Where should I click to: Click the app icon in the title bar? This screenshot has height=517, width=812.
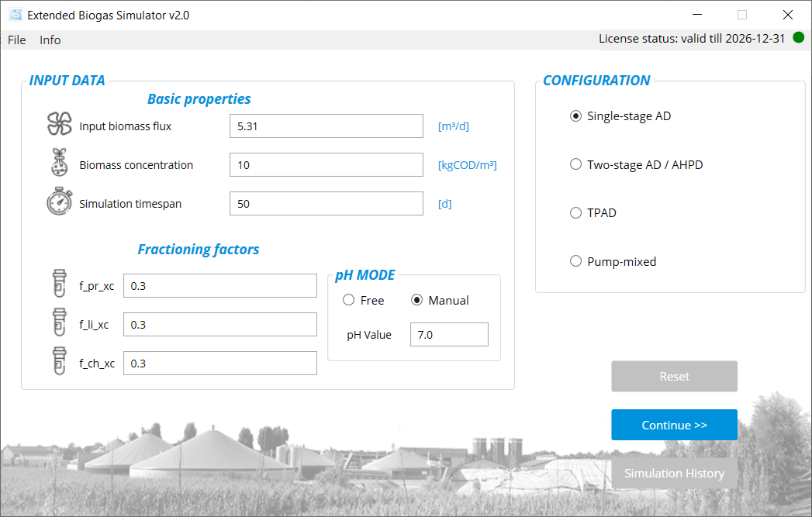point(16,15)
